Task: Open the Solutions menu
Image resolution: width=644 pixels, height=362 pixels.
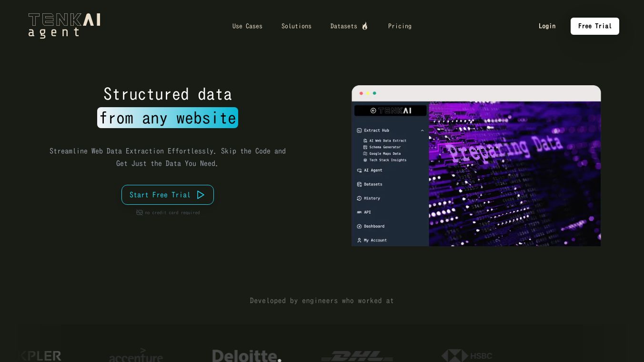Action: coord(296,26)
